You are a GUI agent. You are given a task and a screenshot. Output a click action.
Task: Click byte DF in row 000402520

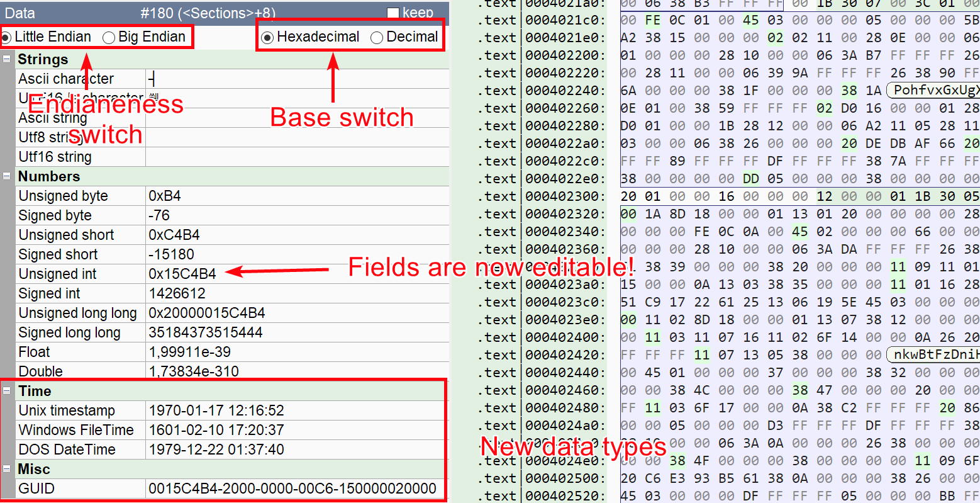(751, 496)
